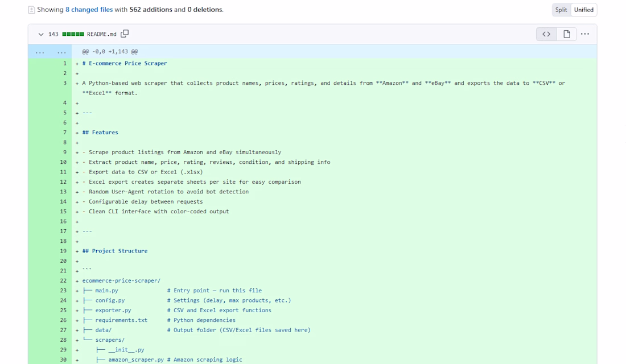Click the '__init__.py' tree line
Viewport: 626px width, 364px height.
(120, 350)
